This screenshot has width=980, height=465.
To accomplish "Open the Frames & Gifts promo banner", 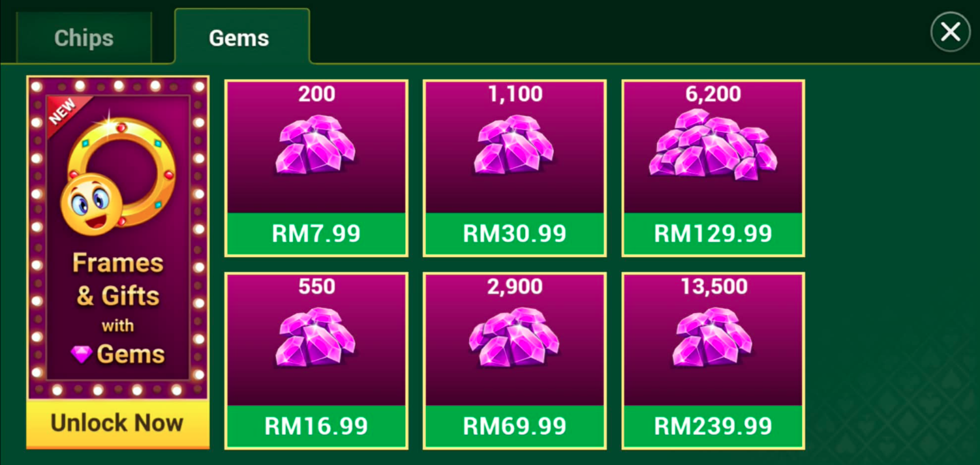I will click(118, 238).
